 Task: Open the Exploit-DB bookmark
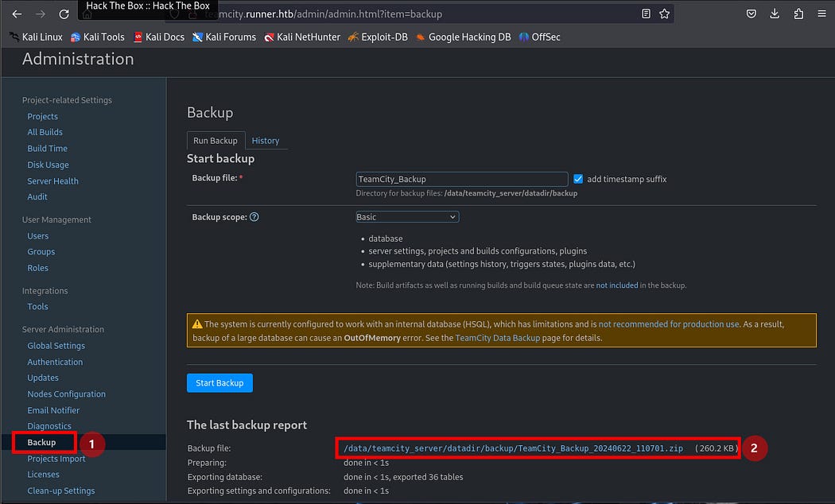(x=378, y=37)
